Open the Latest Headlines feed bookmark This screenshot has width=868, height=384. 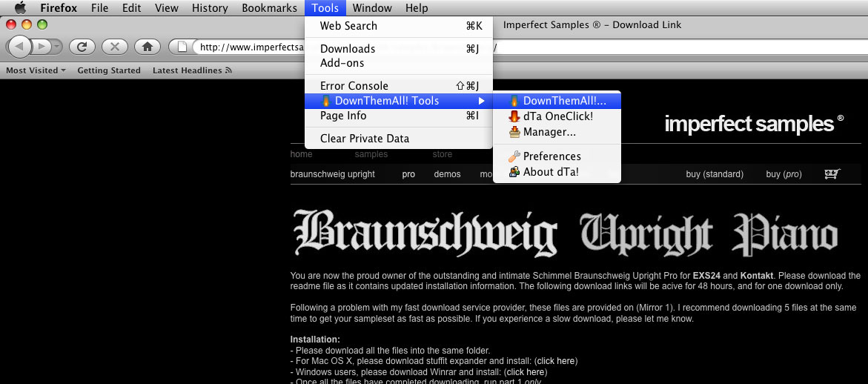click(192, 70)
